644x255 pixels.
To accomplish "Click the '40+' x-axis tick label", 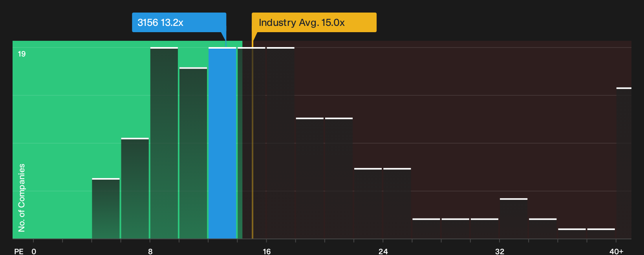I will [616, 251].
